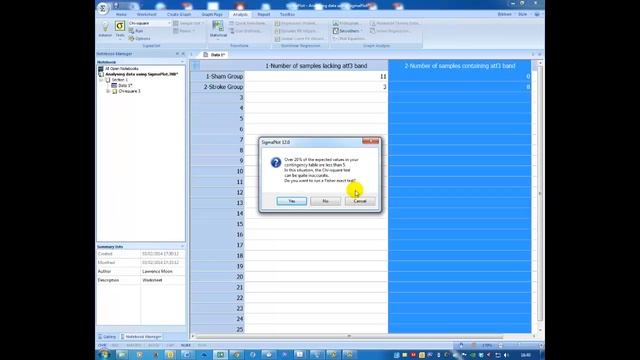The image size is (640, 360).
Task: Switch to the Notebook Manager bottom tab
Action: tap(141, 337)
